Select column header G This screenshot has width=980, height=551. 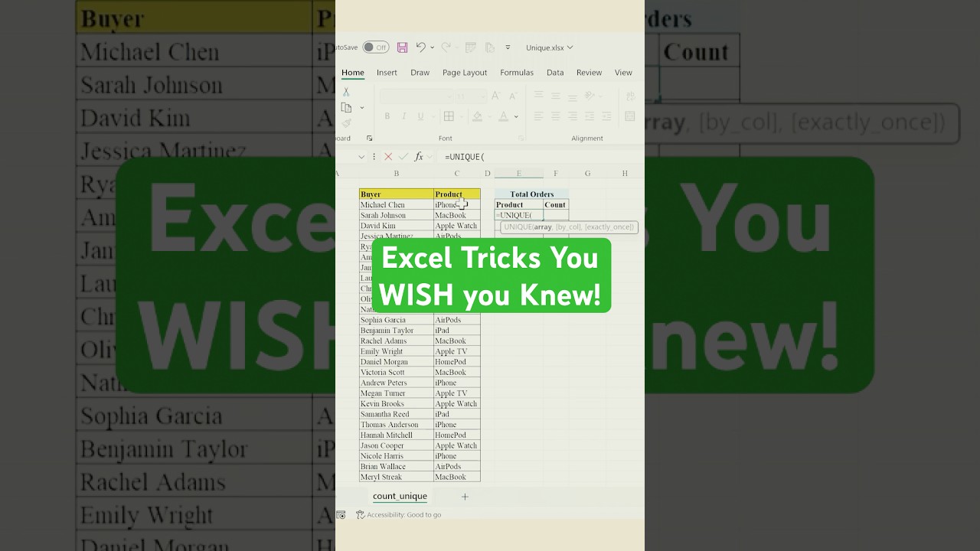pyautogui.click(x=587, y=174)
